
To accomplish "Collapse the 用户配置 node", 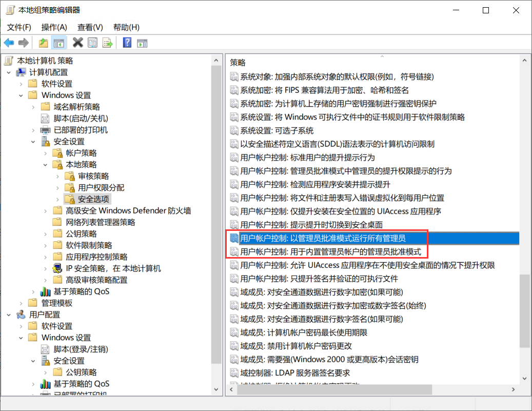I will tap(9, 315).
